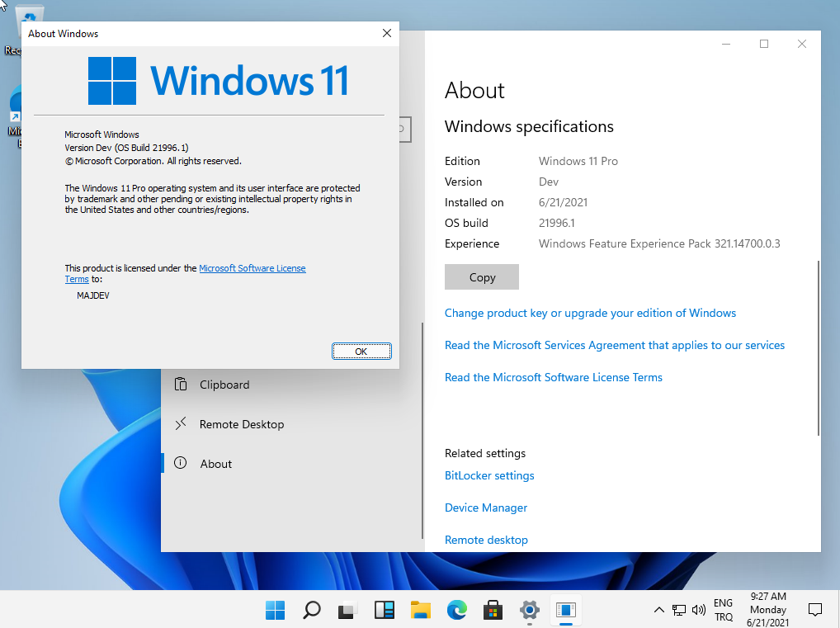Open network status tray icon
840x628 pixels.
click(679, 610)
